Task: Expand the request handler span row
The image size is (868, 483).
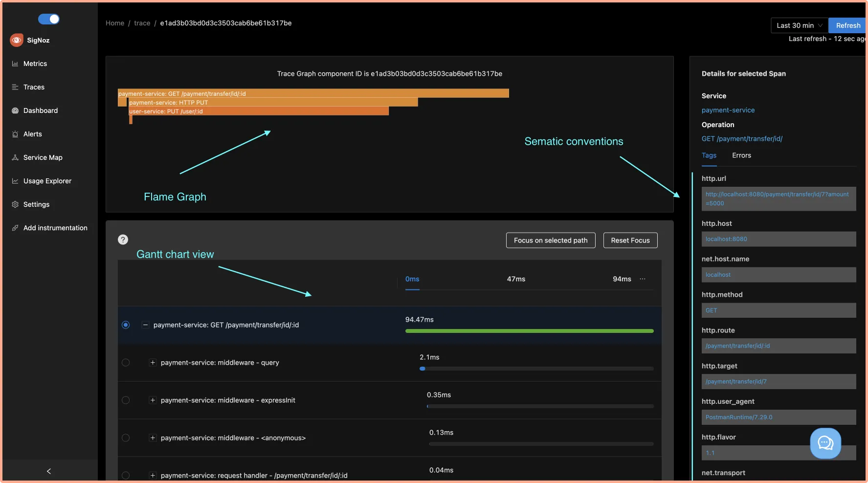Action: pos(153,475)
